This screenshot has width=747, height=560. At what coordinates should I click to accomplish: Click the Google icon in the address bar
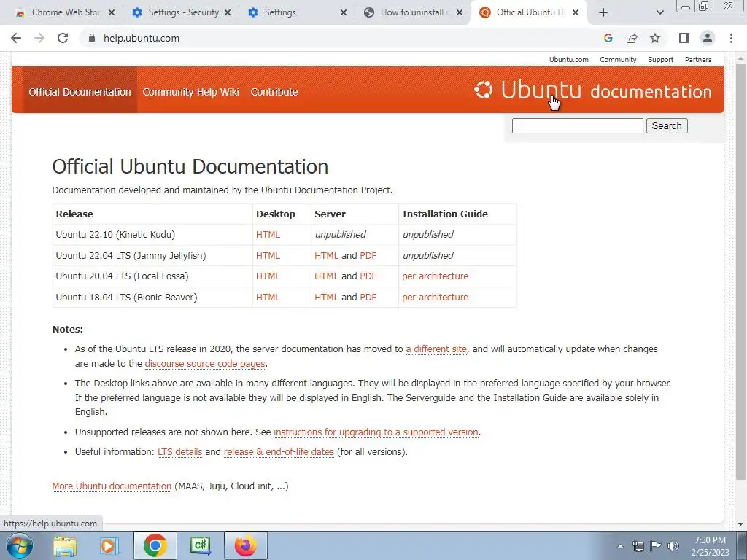[x=608, y=38]
